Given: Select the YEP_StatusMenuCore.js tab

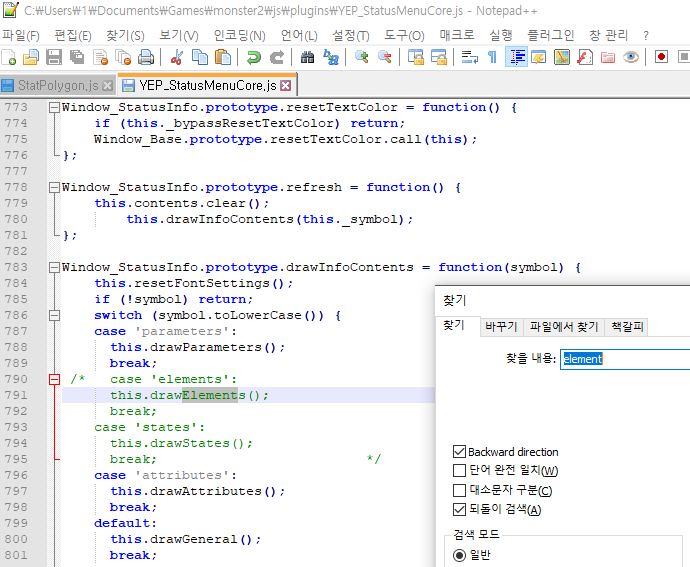Looking at the screenshot, I should [207, 85].
